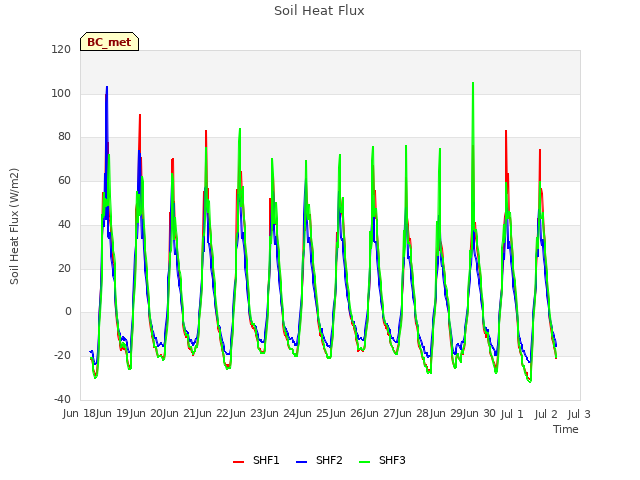This screenshot has height=480, width=640.
Task: Click the Soil Heat Flux chart title
Action: pos(319,11)
